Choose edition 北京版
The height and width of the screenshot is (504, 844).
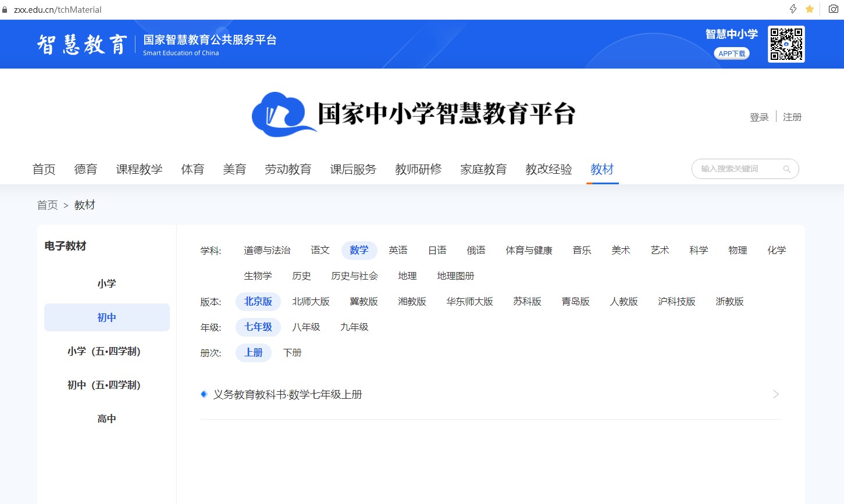pos(258,301)
